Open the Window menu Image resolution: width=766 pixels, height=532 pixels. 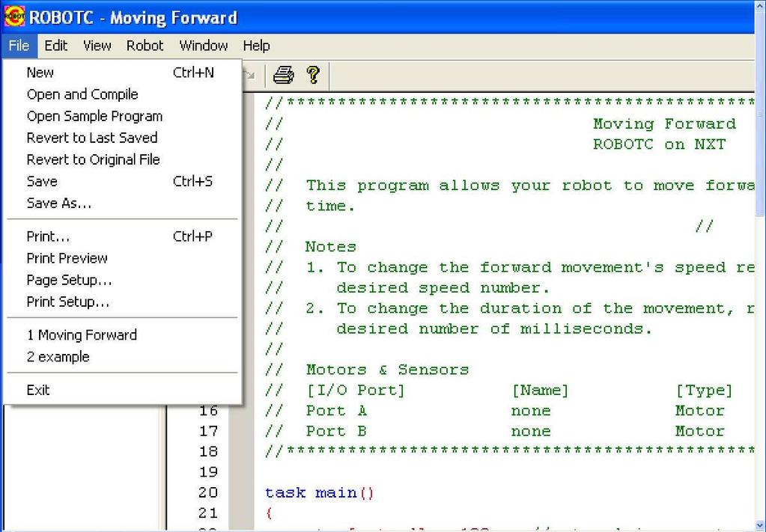[x=203, y=46]
